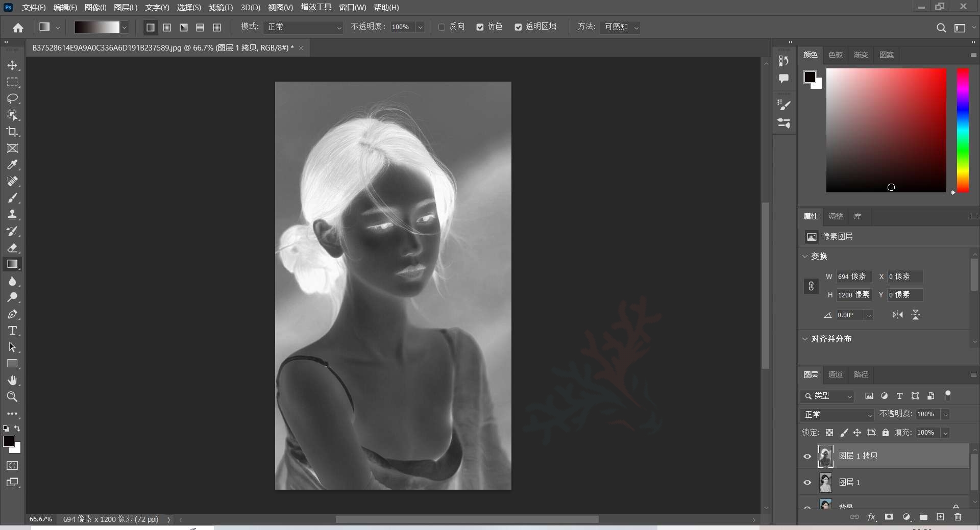Select the Crop tool
980x530 pixels.
click(12, 132)
